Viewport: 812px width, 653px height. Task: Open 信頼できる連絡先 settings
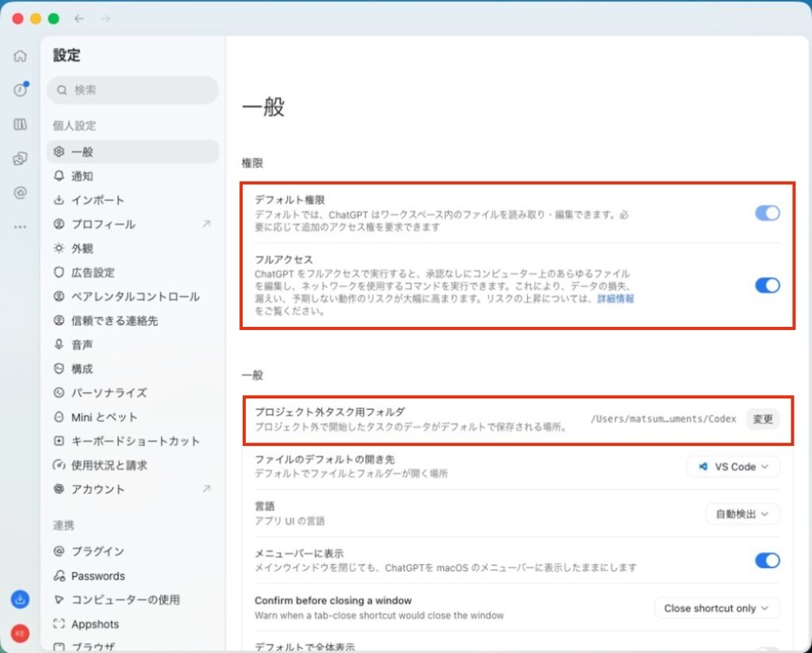click(x=132, y=321)
